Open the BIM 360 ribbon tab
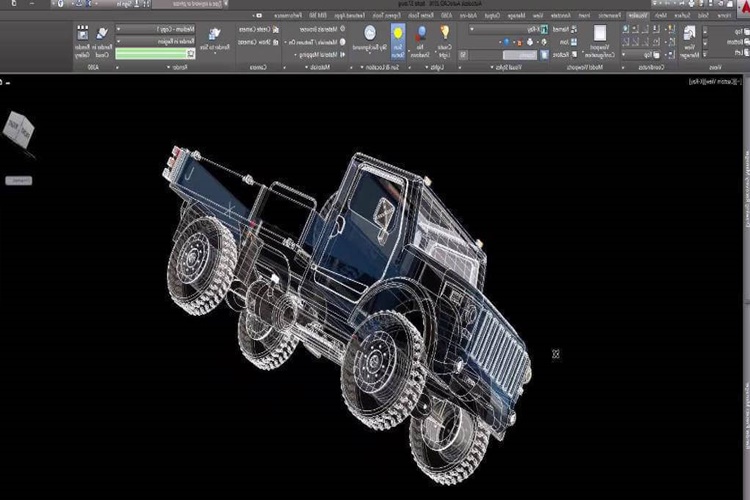750x500 pixels. click(x=317, y=16)
